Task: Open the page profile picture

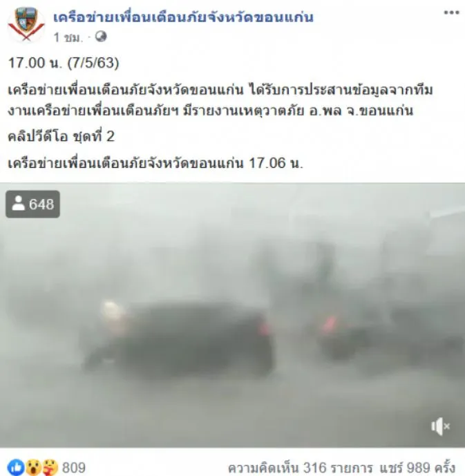Action: 26,25
